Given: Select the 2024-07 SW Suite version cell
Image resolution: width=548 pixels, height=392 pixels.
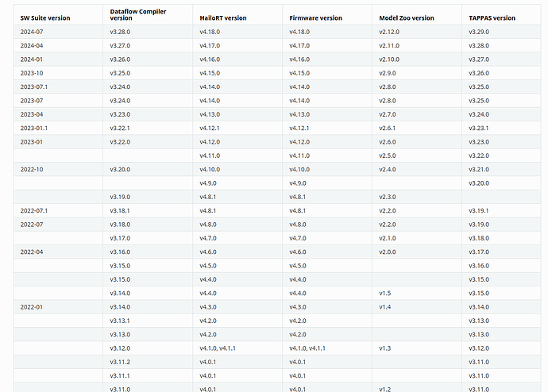Looking at the screenshot, I should 31,32.
